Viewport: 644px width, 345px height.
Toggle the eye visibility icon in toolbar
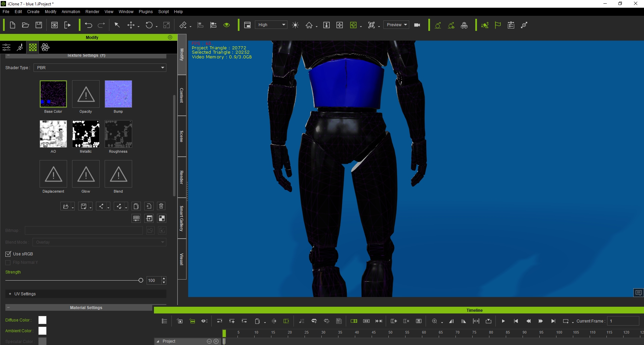click(227, 25)
